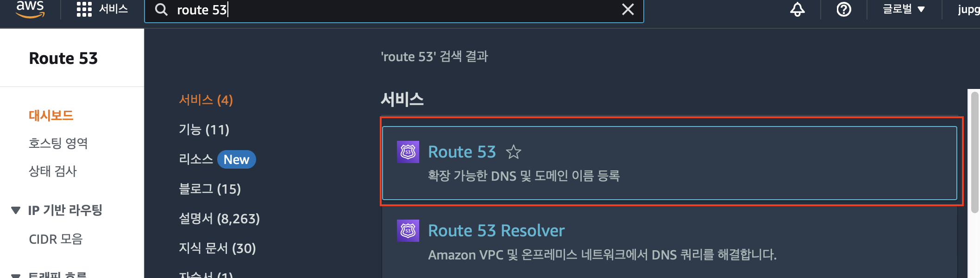Click inside the route 53 search field
Screen dimensions: 980x278
click(x=394, y=10)
